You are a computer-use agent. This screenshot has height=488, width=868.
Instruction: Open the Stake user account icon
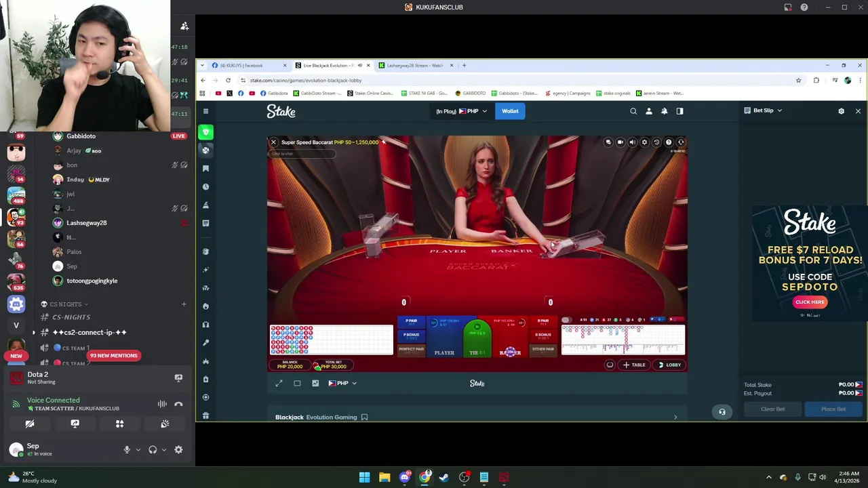pyautogui.click(x=649, y=111)
